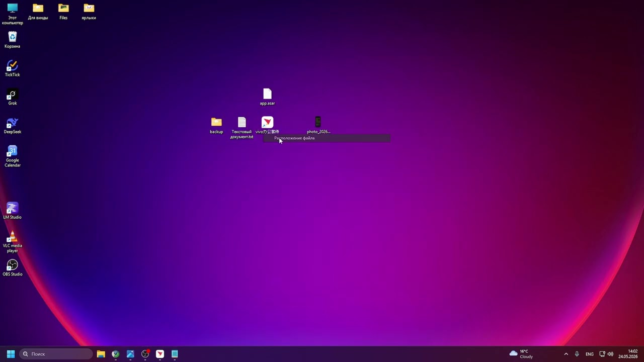Screen dimensions: 644x362
Task: Open the ENG language switcher
Action: coord(590,354)
